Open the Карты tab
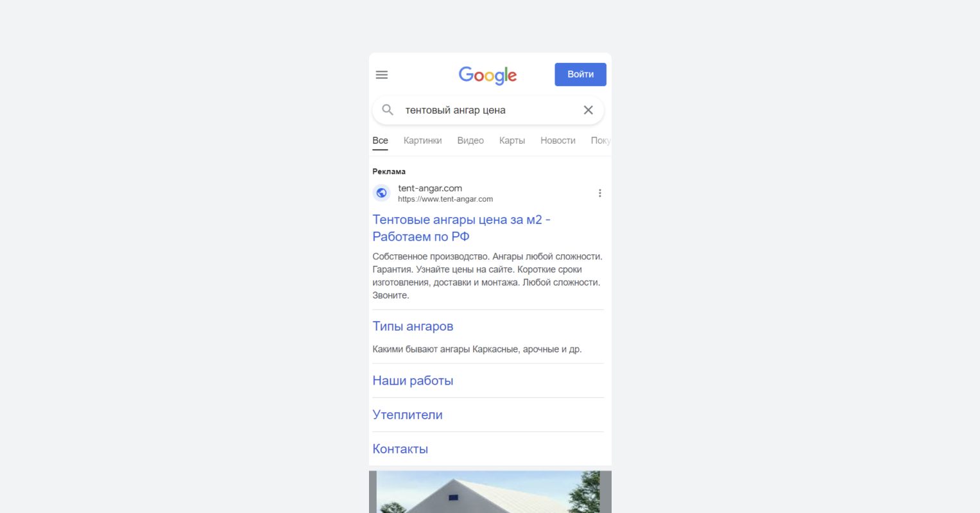 point(512,141)
